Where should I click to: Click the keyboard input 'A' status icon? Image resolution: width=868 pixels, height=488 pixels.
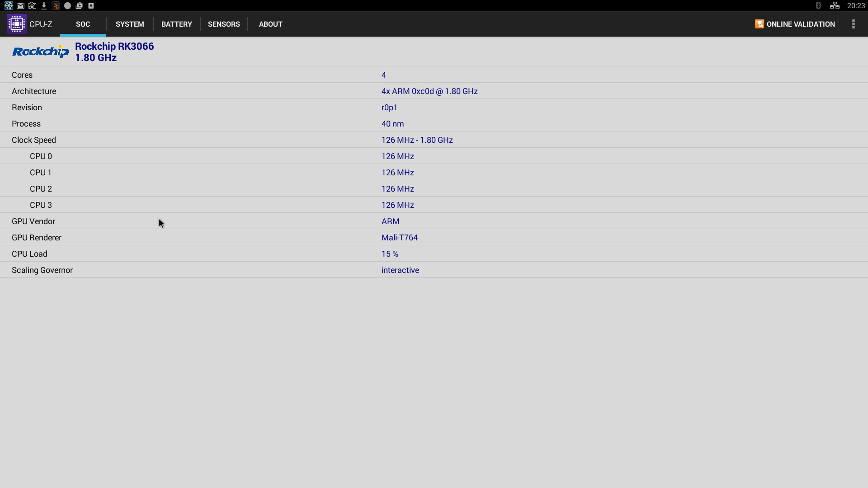91,5
